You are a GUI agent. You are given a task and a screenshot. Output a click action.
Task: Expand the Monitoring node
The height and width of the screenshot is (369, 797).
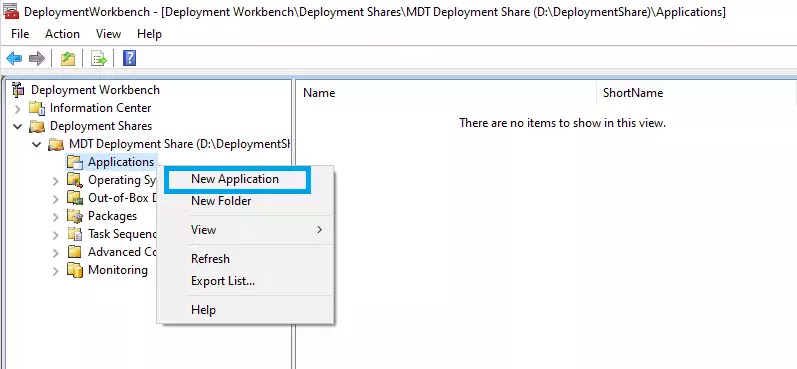pyautogui.click(x=56, y=270)
